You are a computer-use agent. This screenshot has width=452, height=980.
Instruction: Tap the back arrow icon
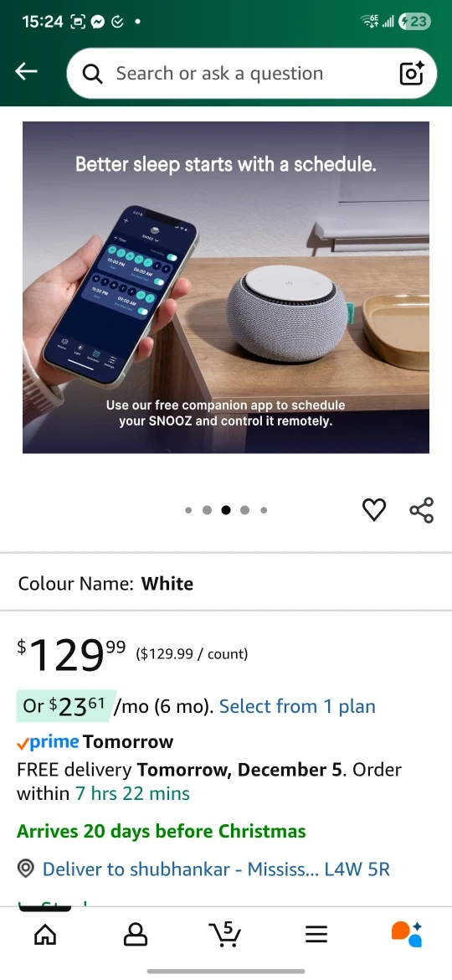26,72
